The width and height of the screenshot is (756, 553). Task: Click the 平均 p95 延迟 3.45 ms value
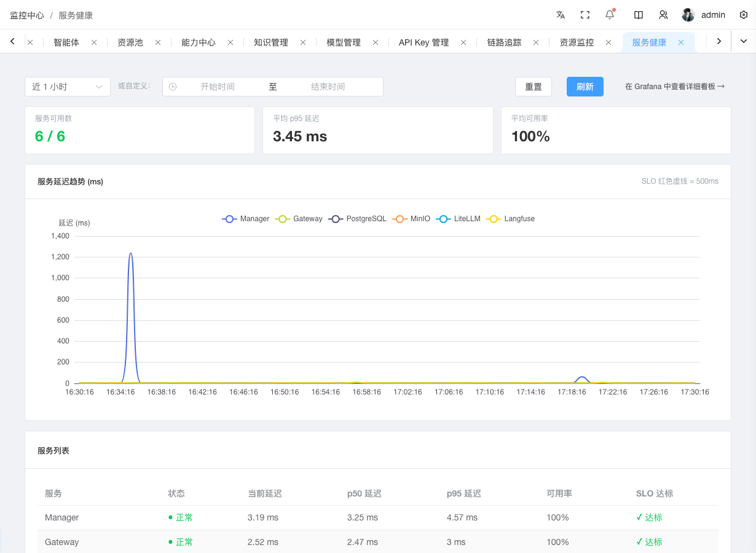point(300,136)
